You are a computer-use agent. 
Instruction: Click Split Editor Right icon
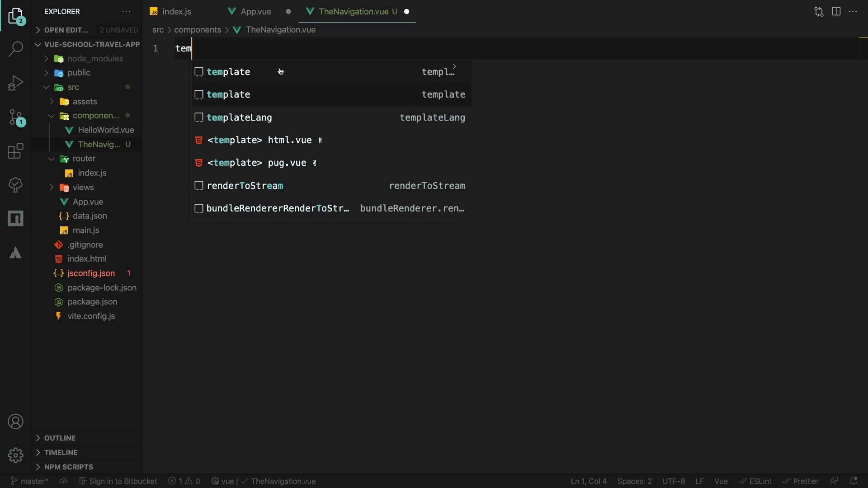click(836, 12)
